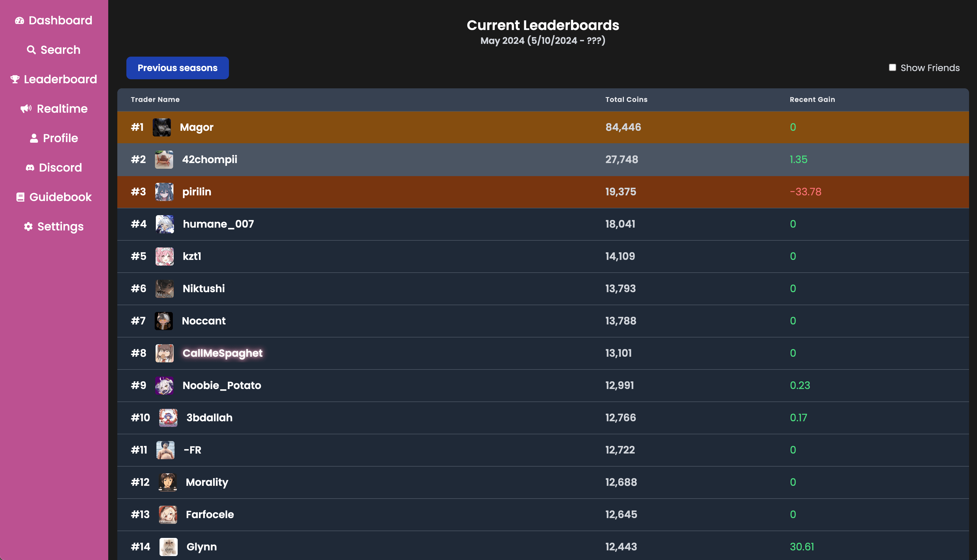This screenshot has width=977, height=560.
Task: Open trader Magor's profile
Action: pyautogui.click(x=196, y=127)
